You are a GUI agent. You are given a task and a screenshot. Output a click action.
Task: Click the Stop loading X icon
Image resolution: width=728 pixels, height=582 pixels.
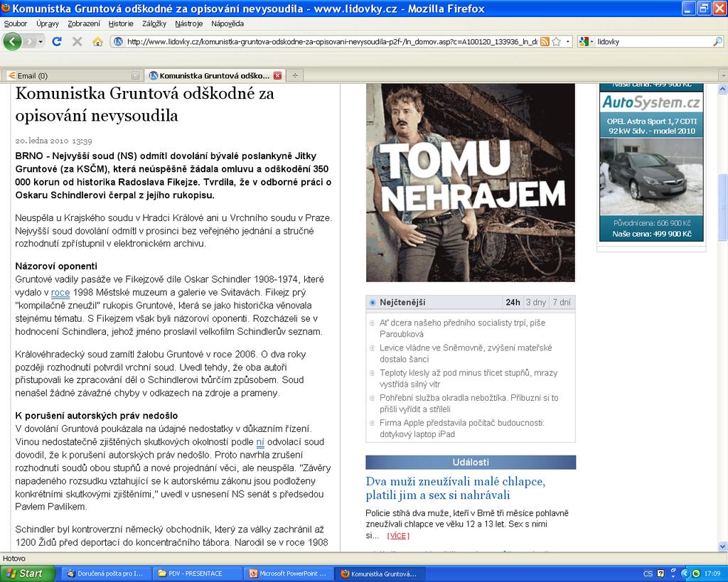click(x=77, y=42)
